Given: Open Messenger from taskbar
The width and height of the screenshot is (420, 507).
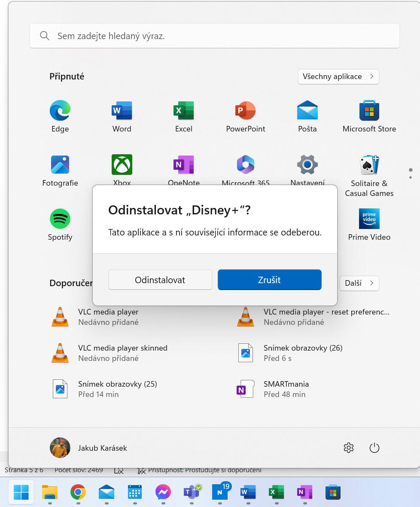Looking at the screenshot, I should [163, 492].
